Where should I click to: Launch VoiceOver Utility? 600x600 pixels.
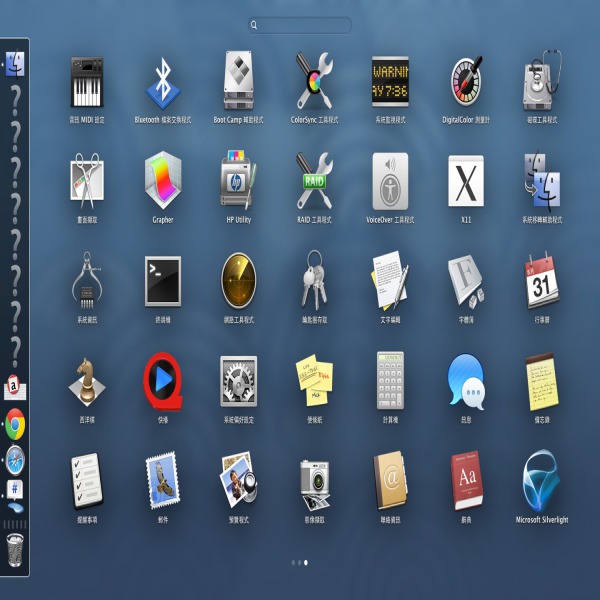click(390, 181)
